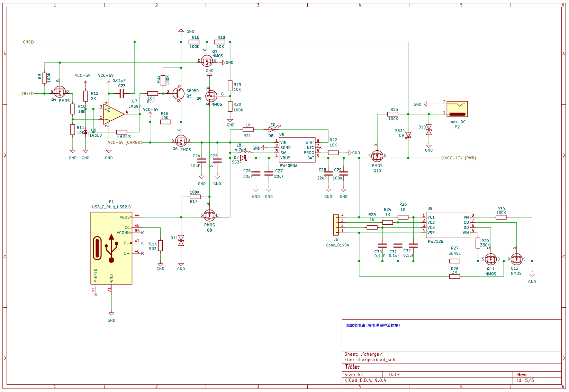Select the LED D8 diode symbol
Viewport: 569px width, 392px height.
click(272, 130)
